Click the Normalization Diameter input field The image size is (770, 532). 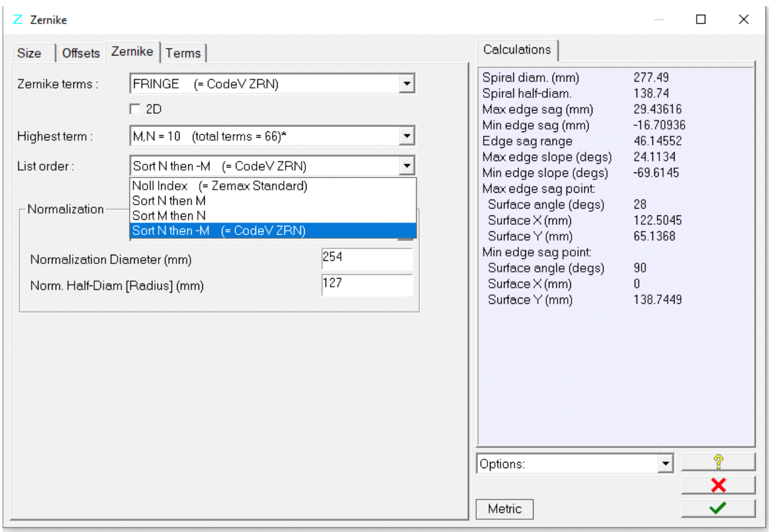(367, 259)
